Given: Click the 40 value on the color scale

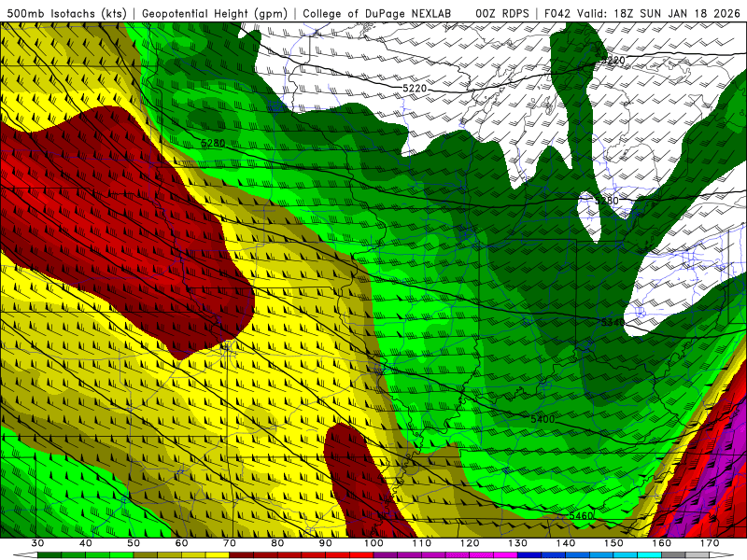Looking at the screenshot, I should tap(86, 543).
